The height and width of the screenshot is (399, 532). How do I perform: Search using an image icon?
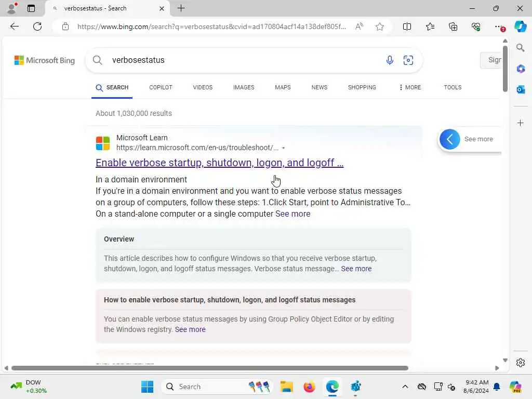click(408, 60)
